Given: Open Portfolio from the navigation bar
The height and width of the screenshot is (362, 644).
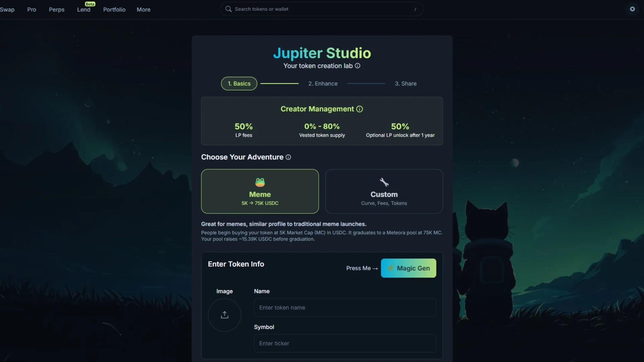Looking at the screenshot, I should point(114,9).
